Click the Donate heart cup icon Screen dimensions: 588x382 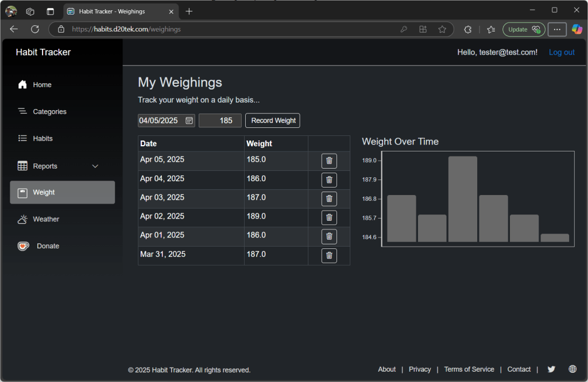[x=23, y=246]
